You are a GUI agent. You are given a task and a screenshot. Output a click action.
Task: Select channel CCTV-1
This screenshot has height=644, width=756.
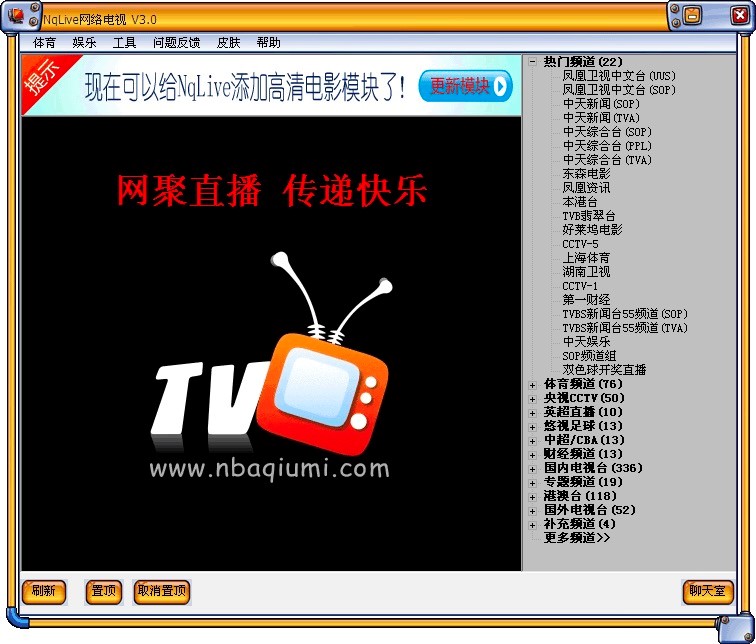[580, 286]
